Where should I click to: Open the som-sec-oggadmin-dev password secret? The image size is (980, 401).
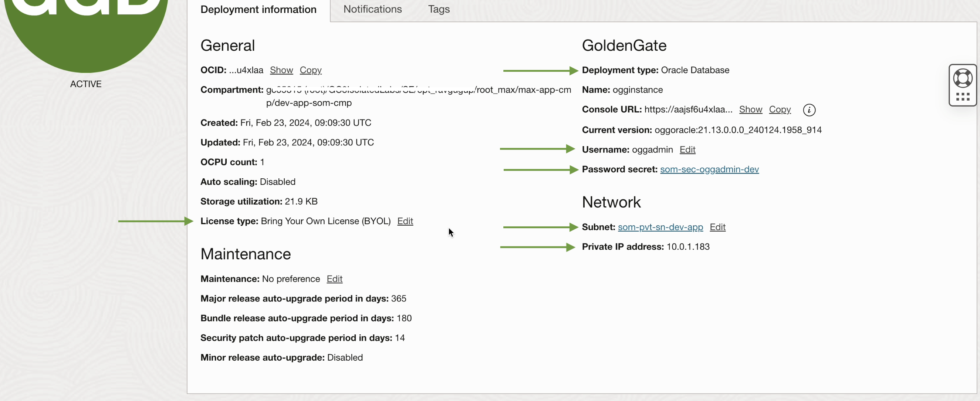(x=709, y=169)
